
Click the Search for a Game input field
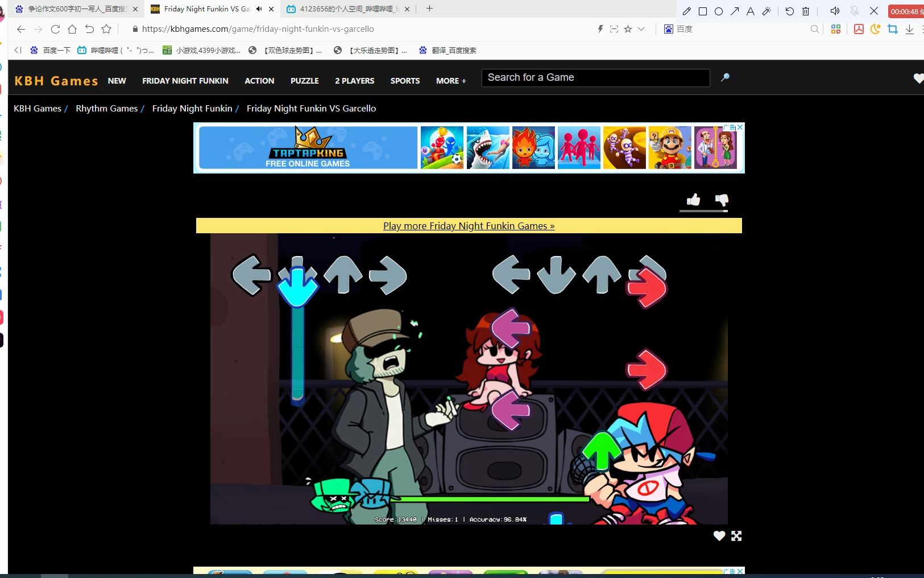(595, 78)
